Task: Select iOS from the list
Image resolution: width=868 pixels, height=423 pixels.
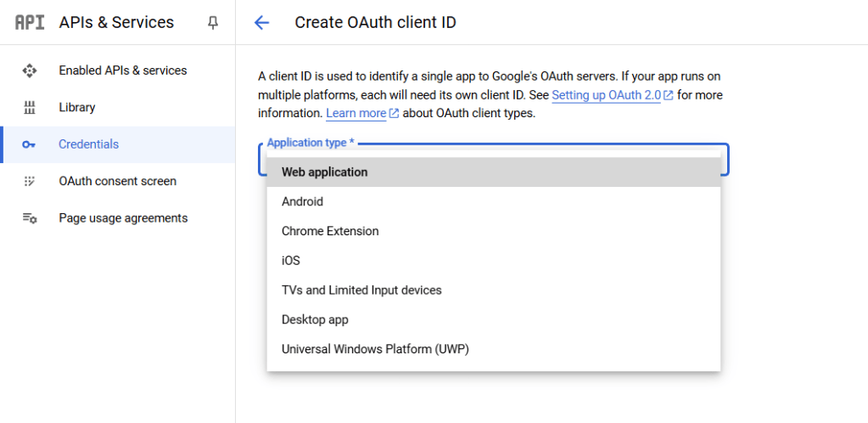Action: coord(291,261)
